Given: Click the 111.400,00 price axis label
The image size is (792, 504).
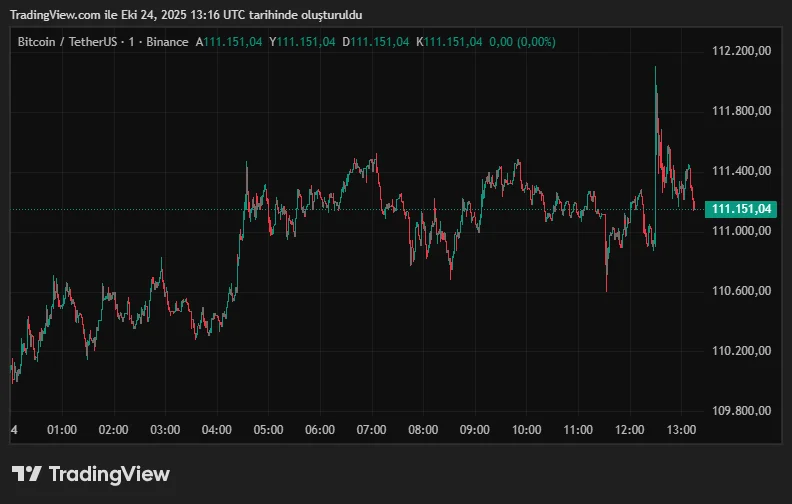Looking at the screenshot, I should point(741,171).
